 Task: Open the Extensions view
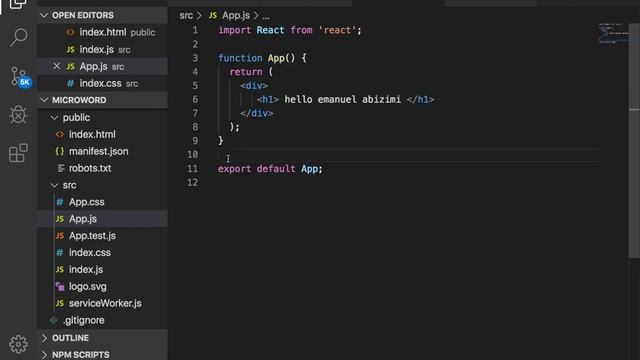click(18, 153)
